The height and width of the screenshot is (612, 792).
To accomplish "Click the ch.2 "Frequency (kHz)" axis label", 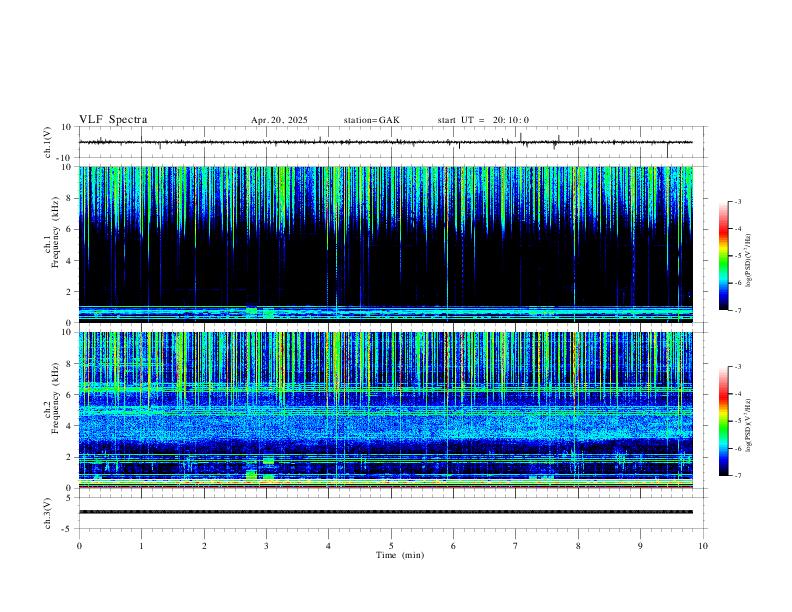I will coord(55,398).
